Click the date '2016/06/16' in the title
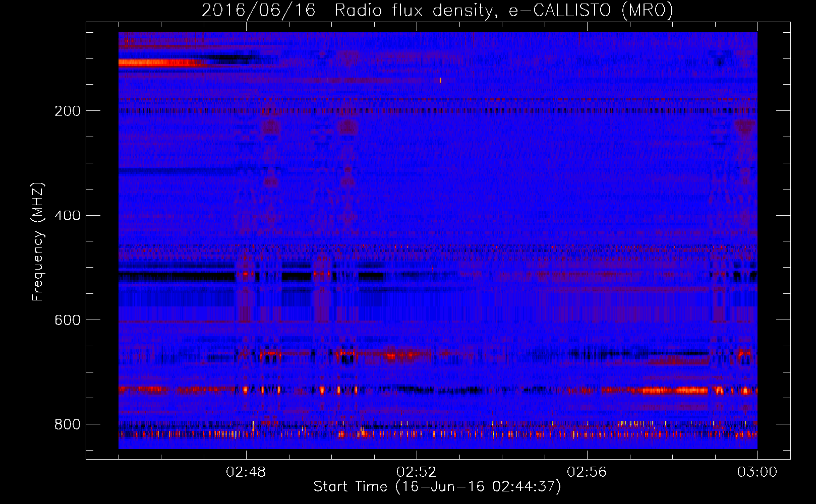This screenshot has height=504, width=816. (259, 10)
